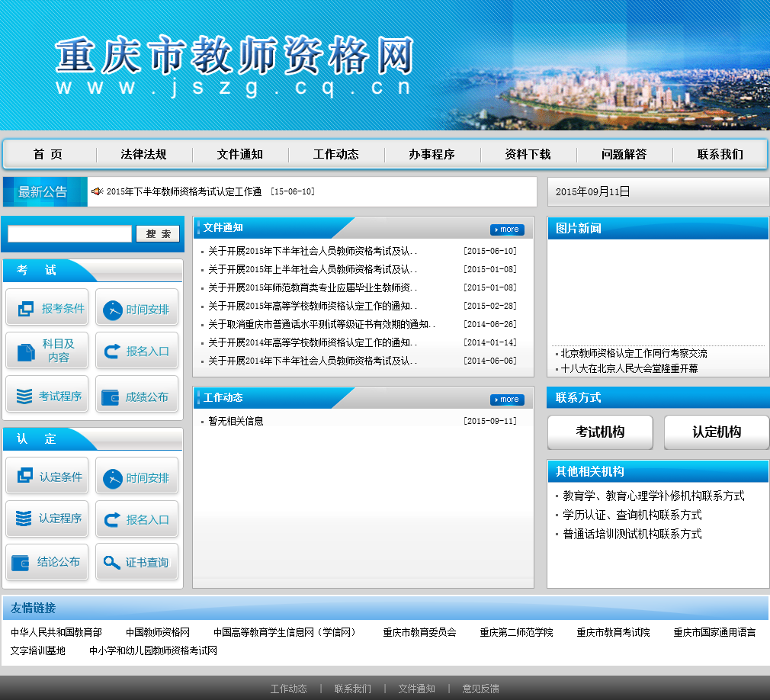Open 结论公布 in the 认定 panel
This screenshot has width=770, height=700.
click(x=47, y=562)
